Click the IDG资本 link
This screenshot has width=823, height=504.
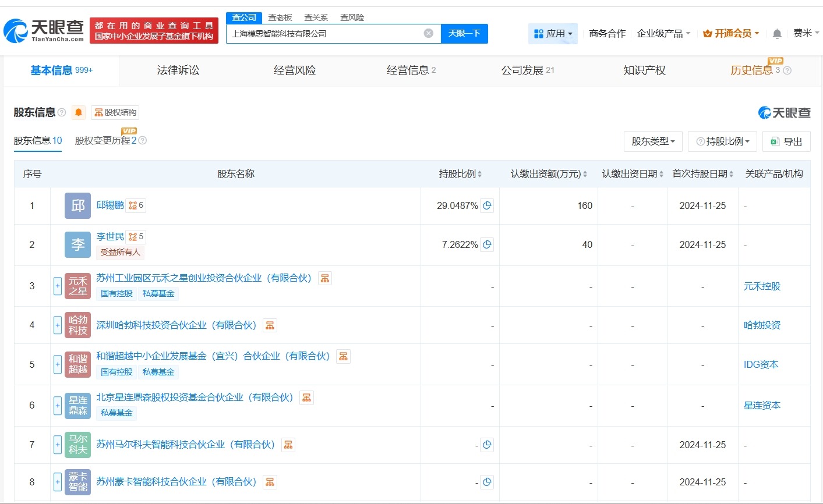[x=762, y=364]
